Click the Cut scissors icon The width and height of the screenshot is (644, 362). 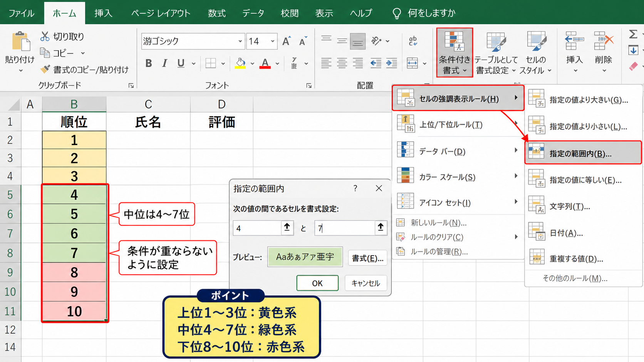click(x=45, y=37)
